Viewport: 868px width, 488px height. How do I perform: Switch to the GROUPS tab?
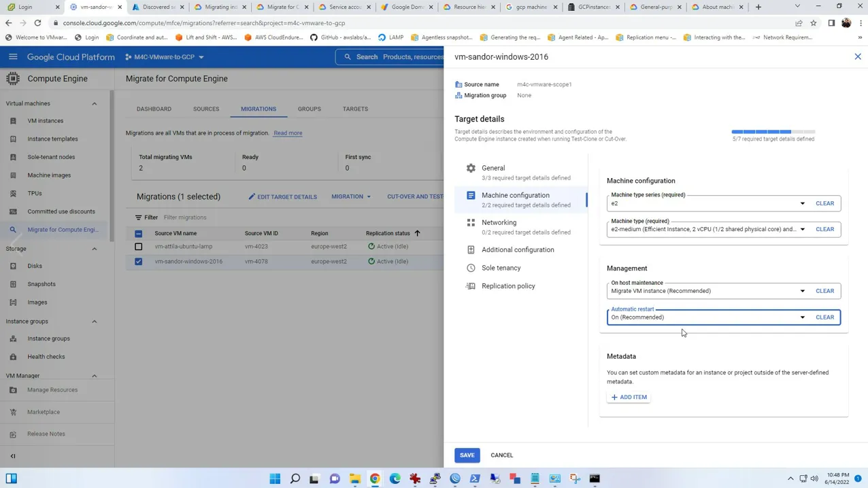pyautogui.click(x=310, y=109)
